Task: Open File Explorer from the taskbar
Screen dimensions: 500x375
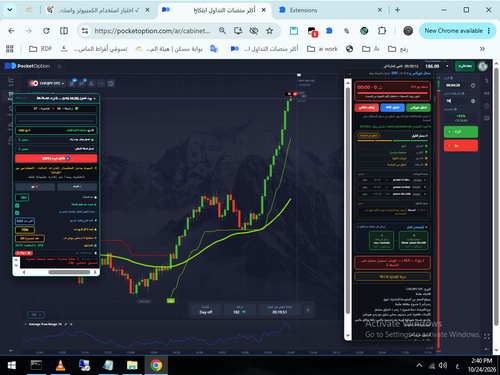Action: point(132,365)
